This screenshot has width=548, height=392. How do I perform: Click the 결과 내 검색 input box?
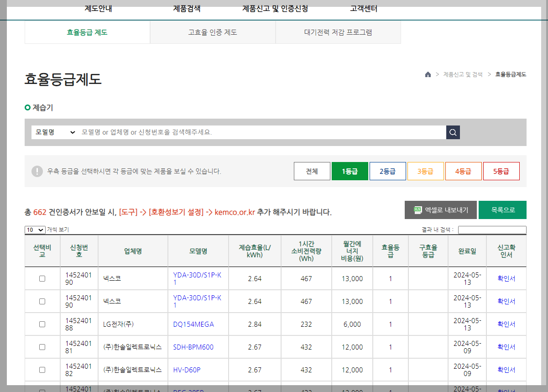click(492, 230)
